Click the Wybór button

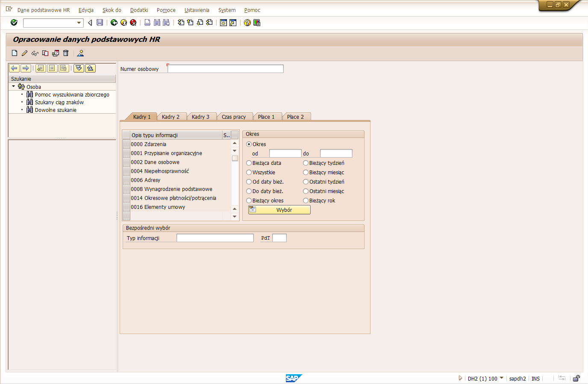pyautogui.click(x=279, y=210)
